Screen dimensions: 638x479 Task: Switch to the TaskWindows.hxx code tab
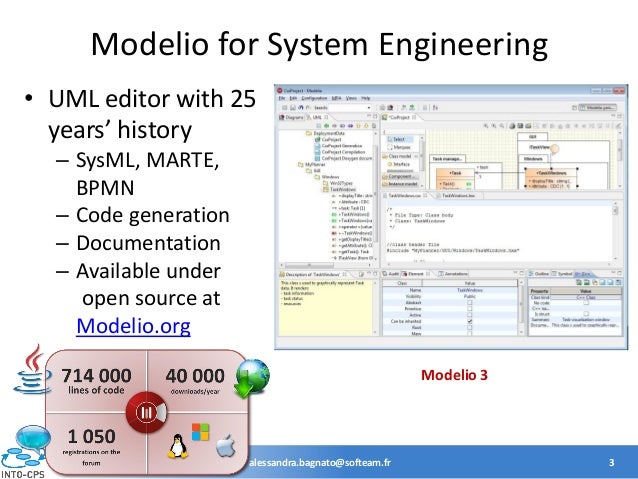click(458, 196)
